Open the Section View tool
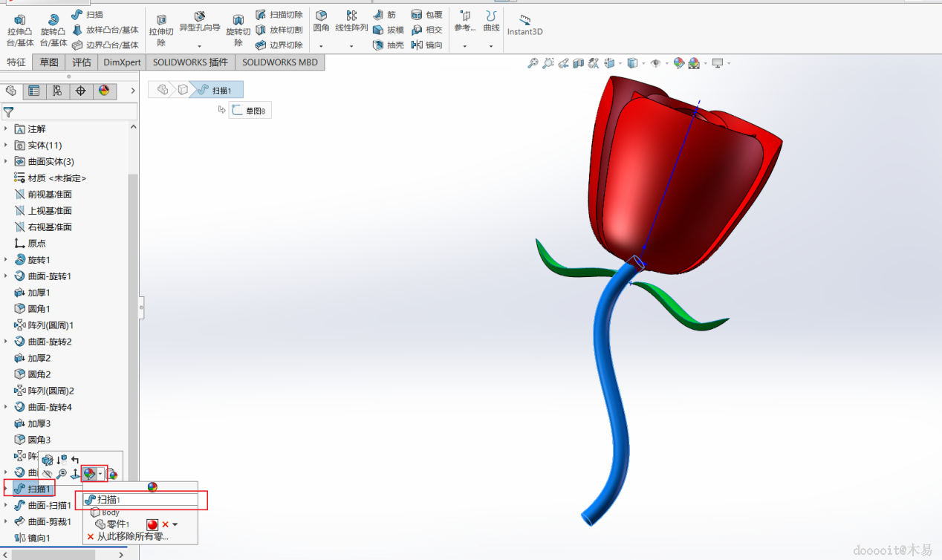This screenshot has width=942, height=560. coord(579,64)
